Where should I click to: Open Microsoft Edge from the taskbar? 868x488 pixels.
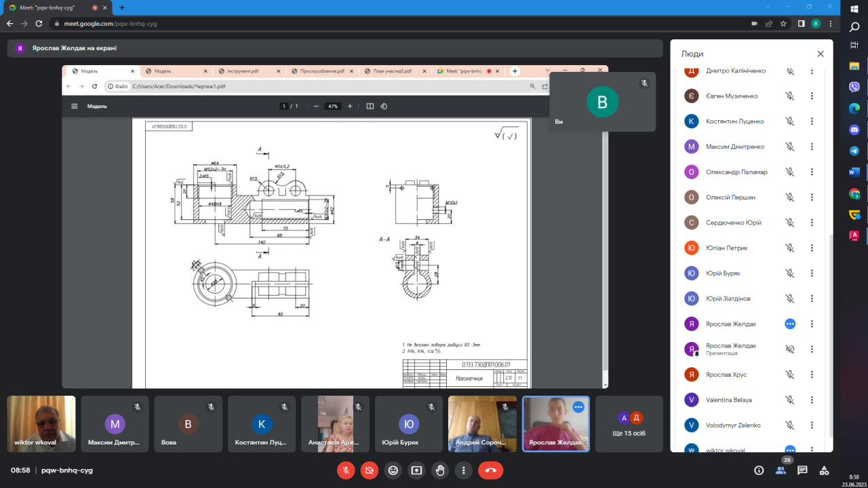tap(854, 108)
